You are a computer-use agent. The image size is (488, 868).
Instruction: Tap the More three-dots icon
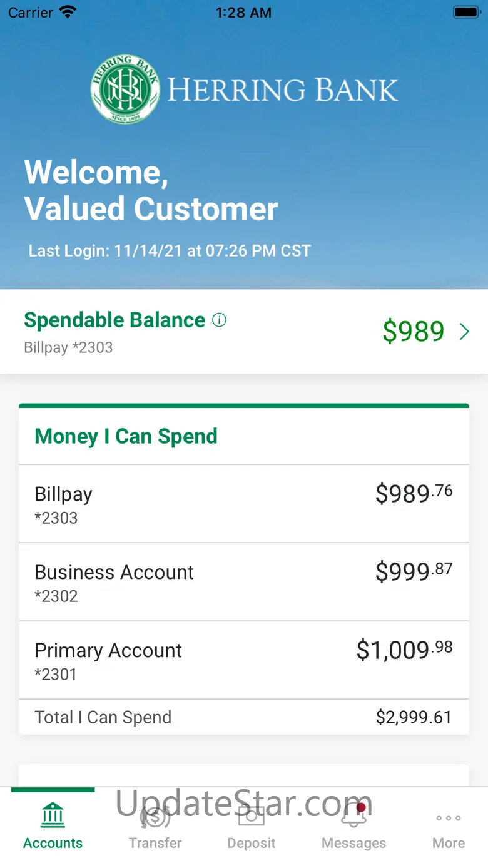449,818
